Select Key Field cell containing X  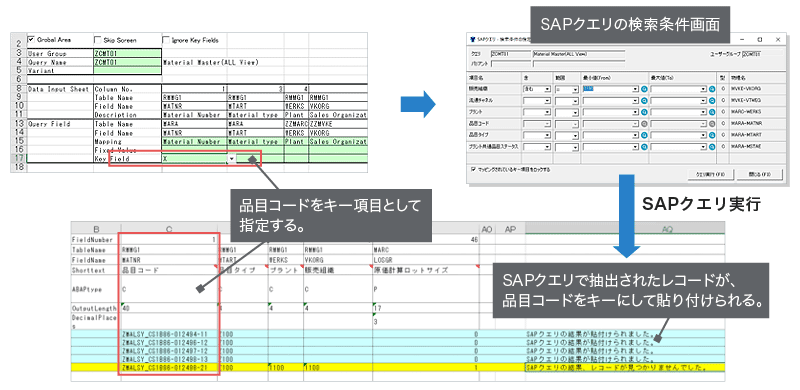pos(194,159)
